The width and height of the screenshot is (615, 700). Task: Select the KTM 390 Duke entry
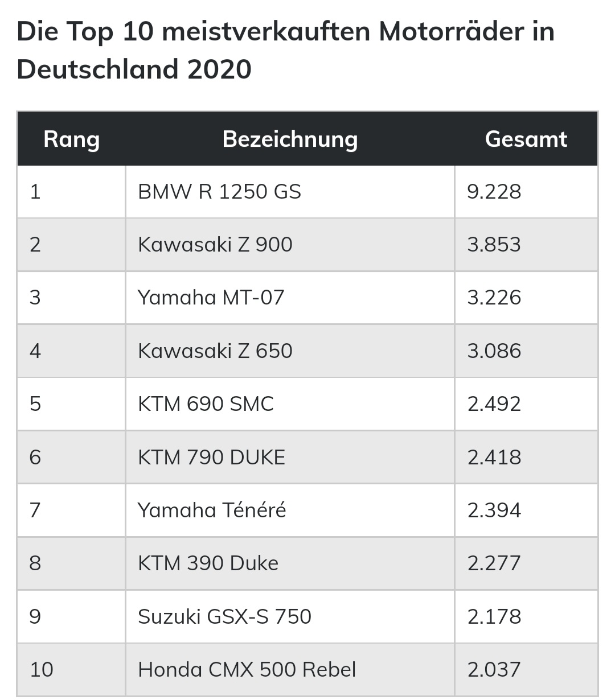(208, 563)
